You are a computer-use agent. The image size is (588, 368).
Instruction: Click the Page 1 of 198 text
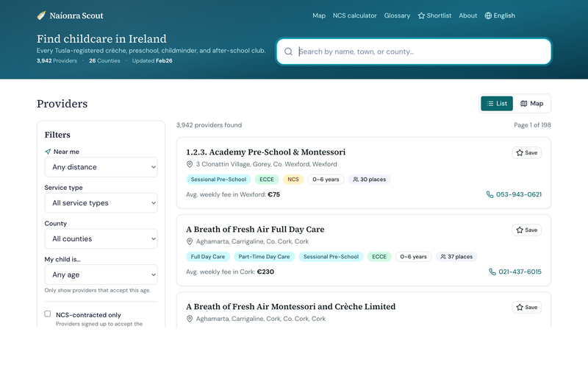click(x=532, y=125)
